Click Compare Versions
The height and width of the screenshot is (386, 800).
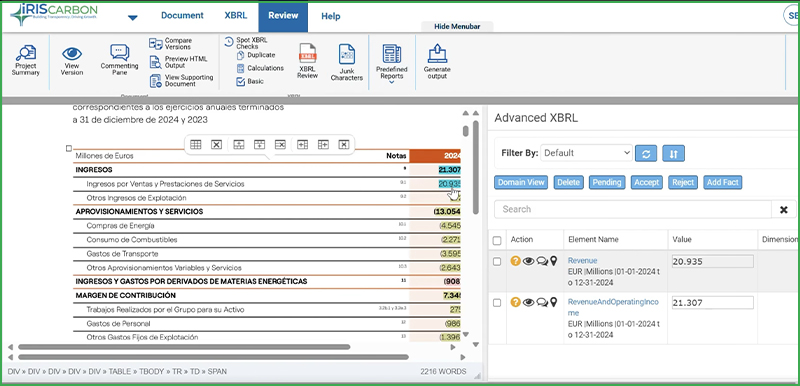pos(171,44)
